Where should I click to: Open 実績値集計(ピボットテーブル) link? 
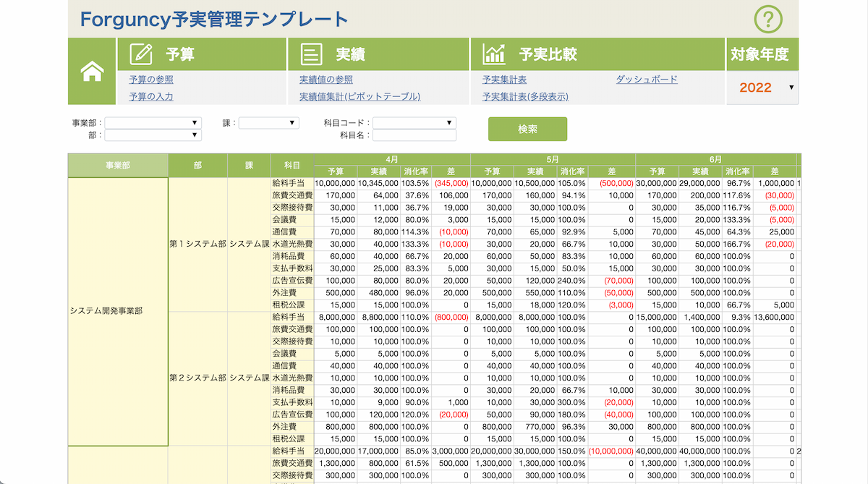pos(359,96)
